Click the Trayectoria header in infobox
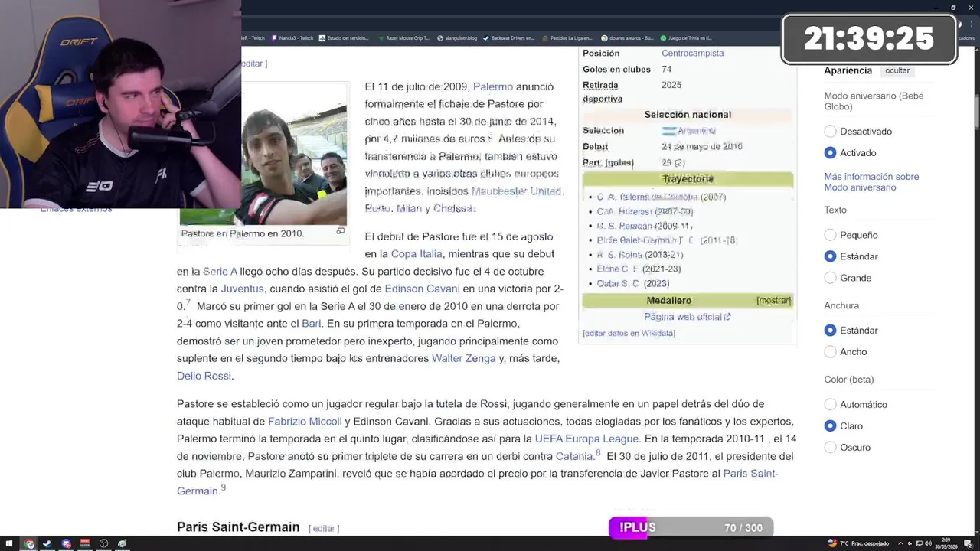Screen dimensions: 980x551 688,179
